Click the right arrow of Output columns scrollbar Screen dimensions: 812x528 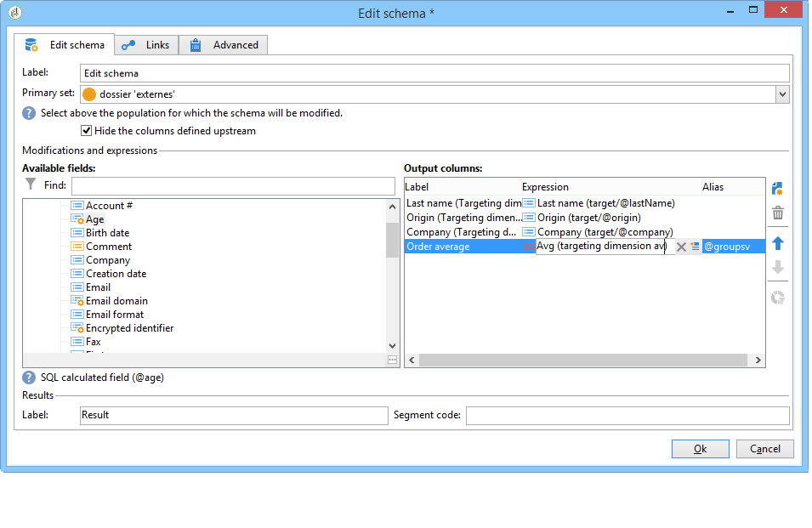[x=758, y=361]
